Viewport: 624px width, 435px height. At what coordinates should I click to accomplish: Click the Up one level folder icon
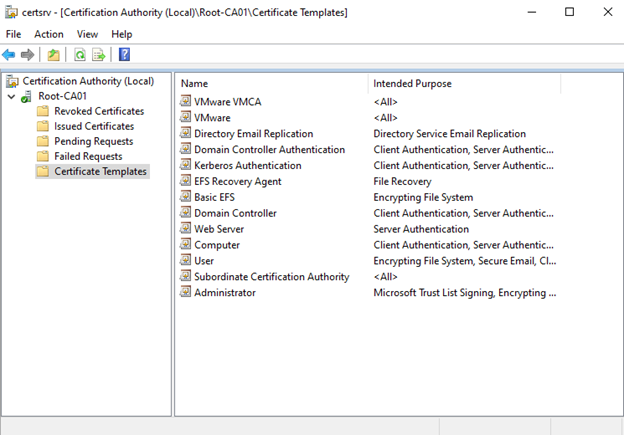pyautogui.click(x=53, y=54)
